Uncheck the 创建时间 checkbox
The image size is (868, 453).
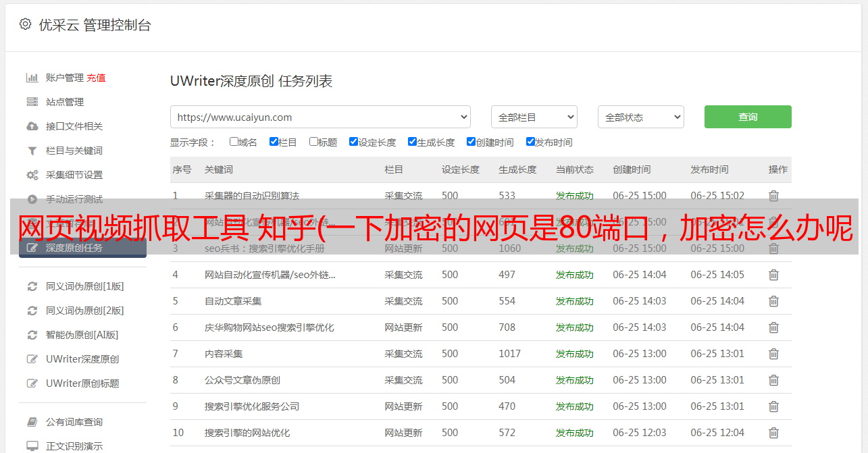click(x=471, y=142)
